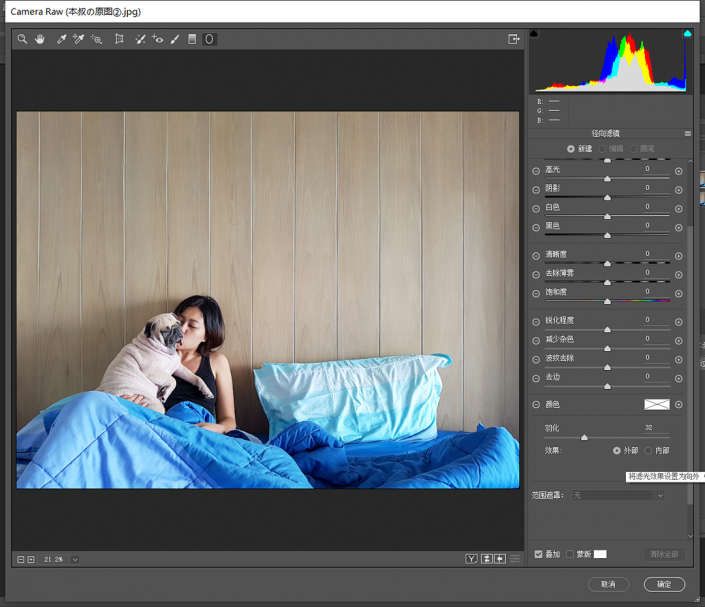
Task: Enable the 蒙版 mask checkbox
Action: click(570, 554)
